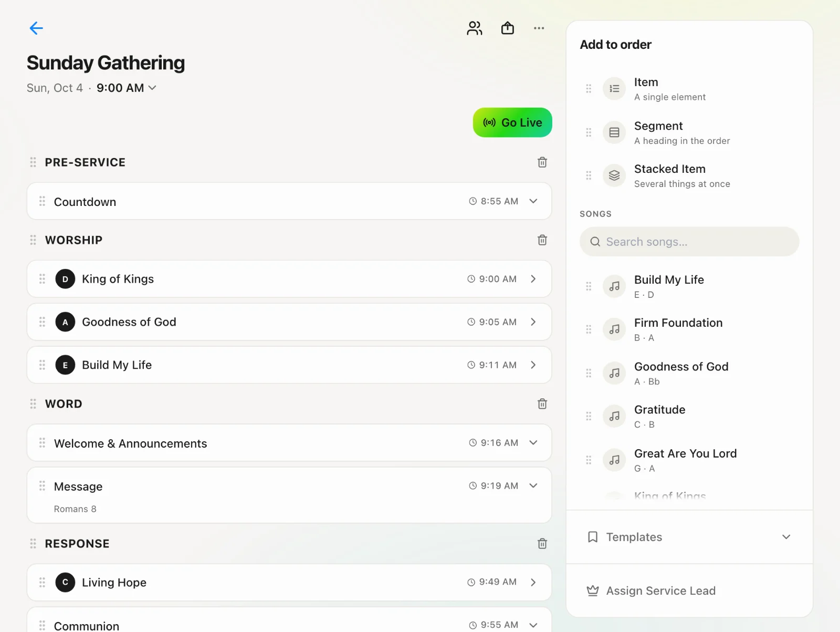
Task: Click the Segment icon in Add to order
Action: click(614, 132)
